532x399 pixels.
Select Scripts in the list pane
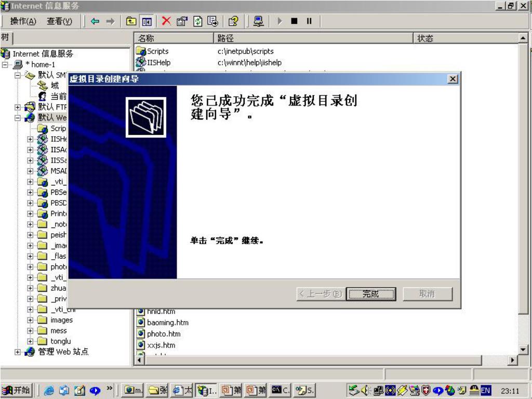click(157, 51)
